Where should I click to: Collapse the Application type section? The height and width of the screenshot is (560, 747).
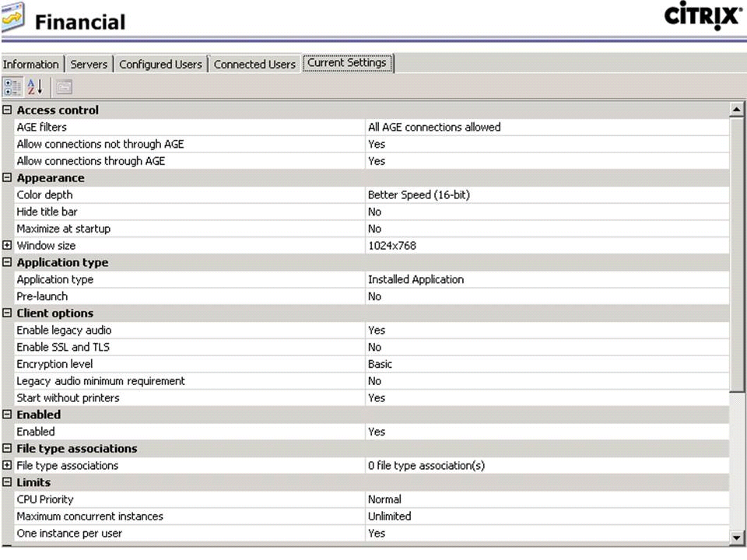click(8, 263)
